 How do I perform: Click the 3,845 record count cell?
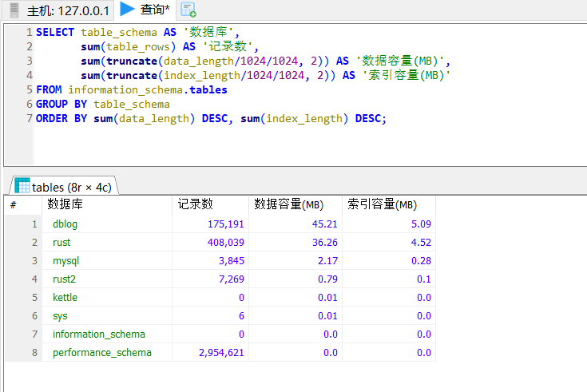click(x=210, y=260)
